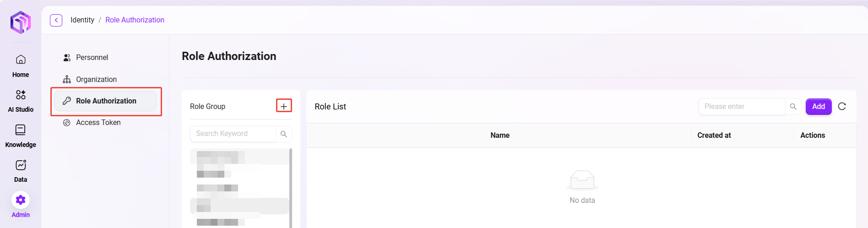
Task: Open the Access Token menu item
Action: pyautogui.click(x=98, y=123)
